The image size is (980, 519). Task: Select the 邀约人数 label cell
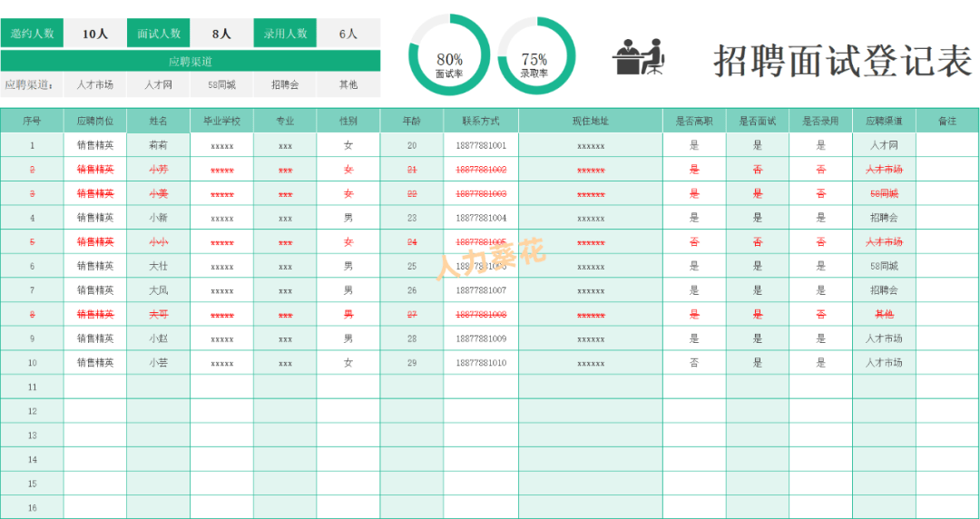click(32, 34)
